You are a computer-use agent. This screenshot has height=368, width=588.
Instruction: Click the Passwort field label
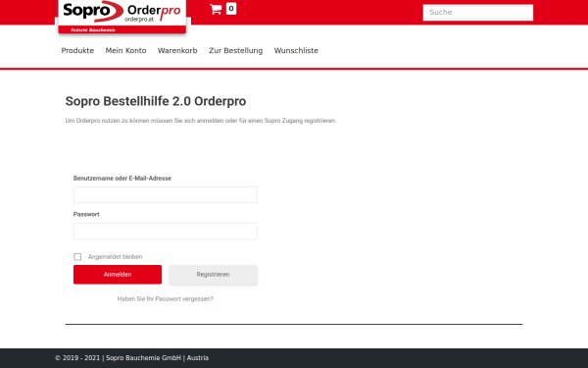[x=86, y=214]
